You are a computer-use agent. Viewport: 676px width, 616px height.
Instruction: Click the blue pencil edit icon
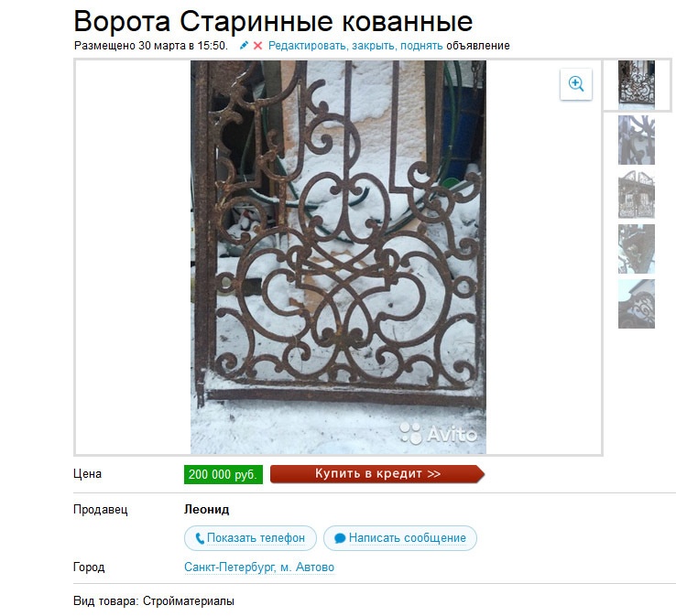pyautogui.click(x=244, y=46)
